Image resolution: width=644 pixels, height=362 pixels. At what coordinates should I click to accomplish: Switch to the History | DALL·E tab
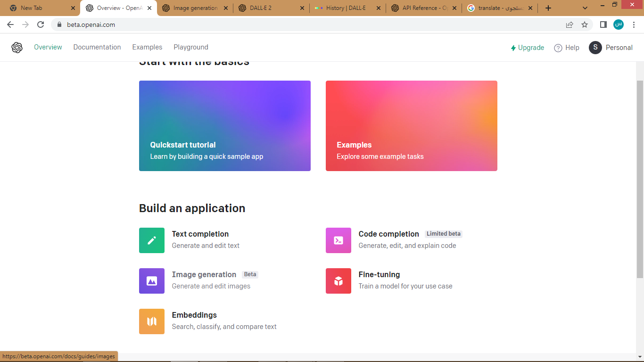(348, 8)
